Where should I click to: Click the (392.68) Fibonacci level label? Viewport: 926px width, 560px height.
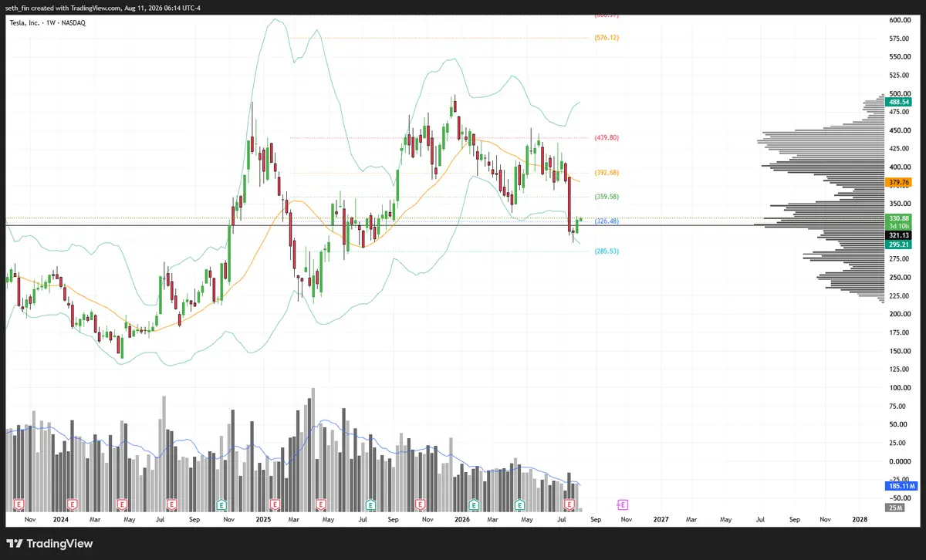607,172
